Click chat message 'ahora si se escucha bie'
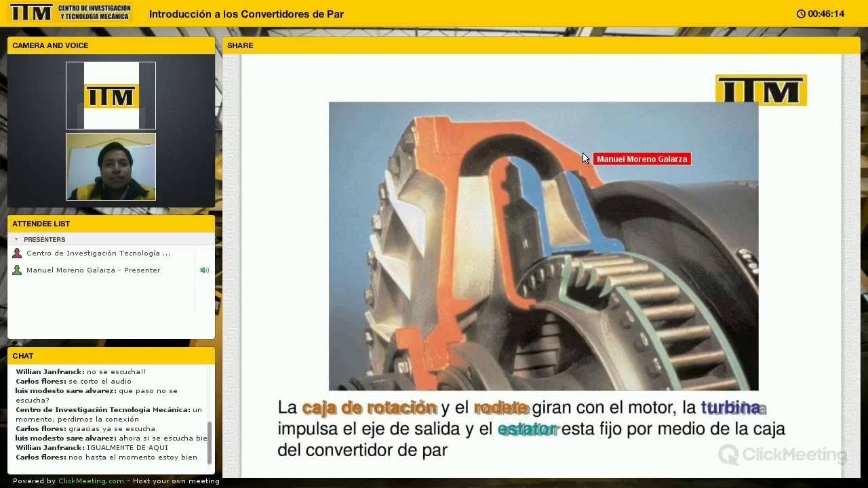The height and width of the screenshot is (488, 868). (x=163, y=439)
